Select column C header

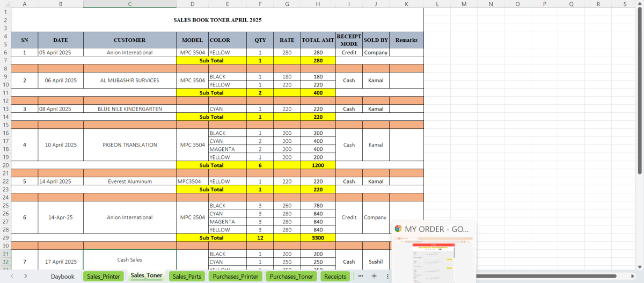[x=129, y=4]
